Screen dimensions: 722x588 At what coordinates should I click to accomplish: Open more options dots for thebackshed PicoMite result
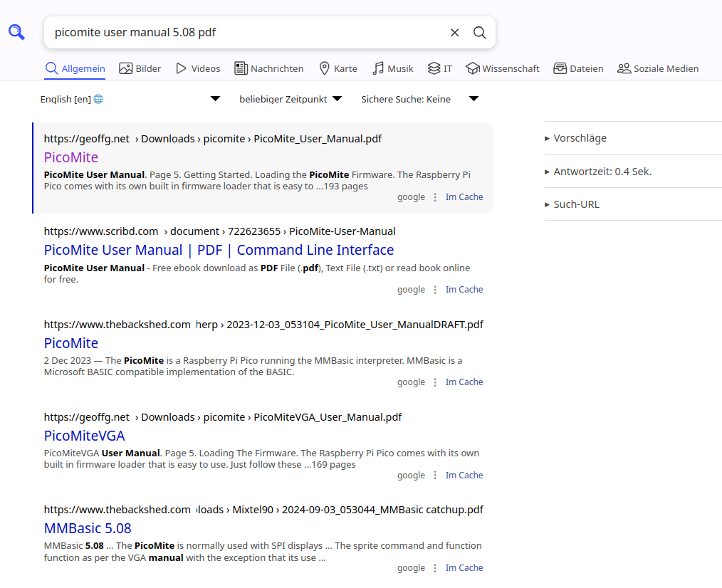pos(435,382)
